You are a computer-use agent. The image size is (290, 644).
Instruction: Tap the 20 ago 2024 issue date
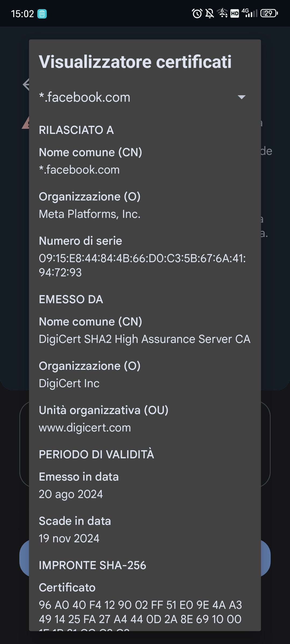coord(71,494)
